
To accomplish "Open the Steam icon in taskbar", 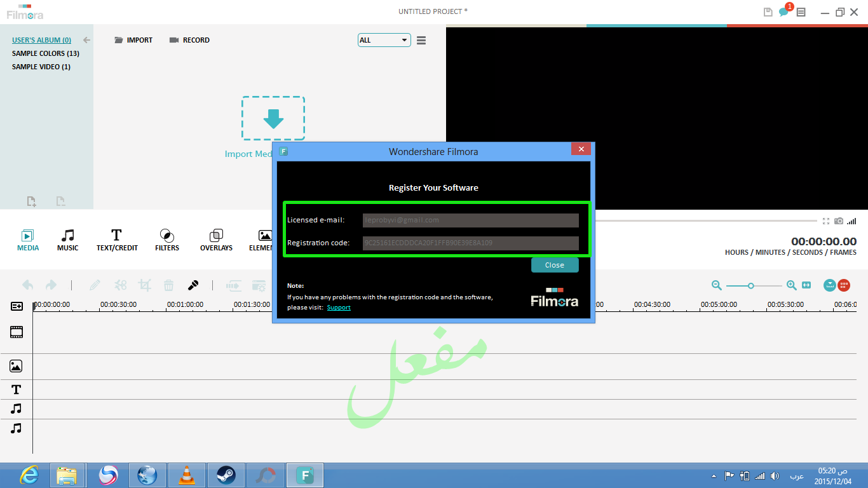I will pos(226,475).
